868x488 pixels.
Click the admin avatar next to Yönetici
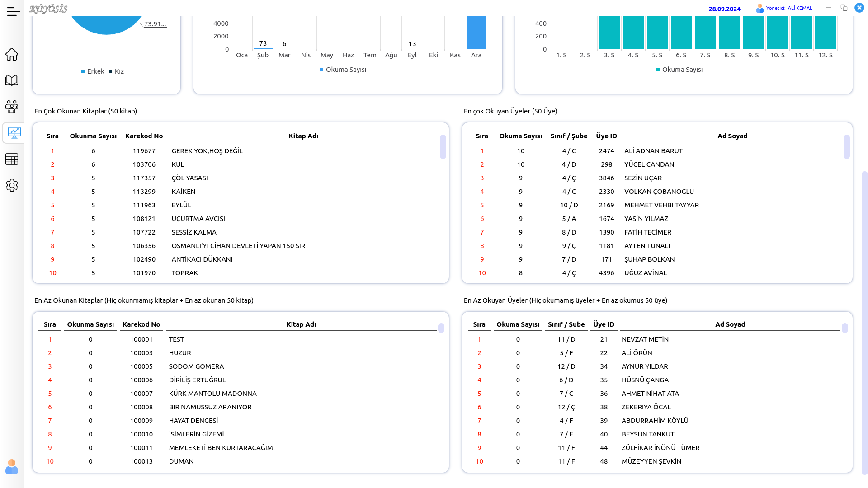pyautogui.click(x=759, y=8)
